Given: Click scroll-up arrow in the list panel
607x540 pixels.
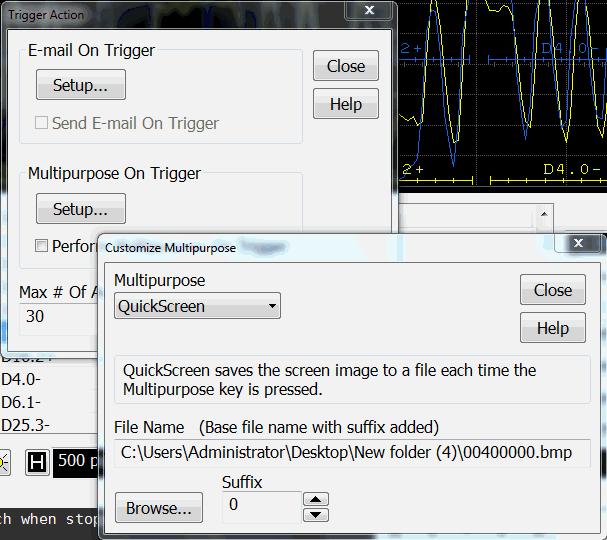Looking at the screenshot, I should point(544,214).
